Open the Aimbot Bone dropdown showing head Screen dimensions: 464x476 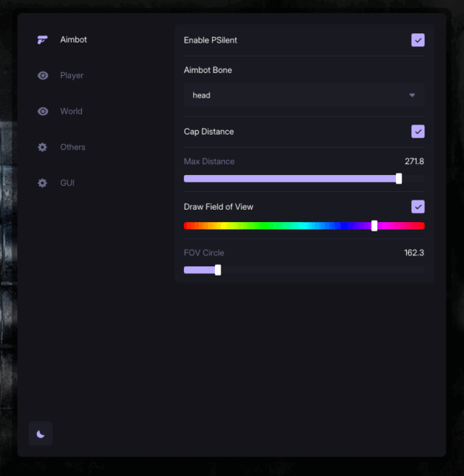(304, 95)
